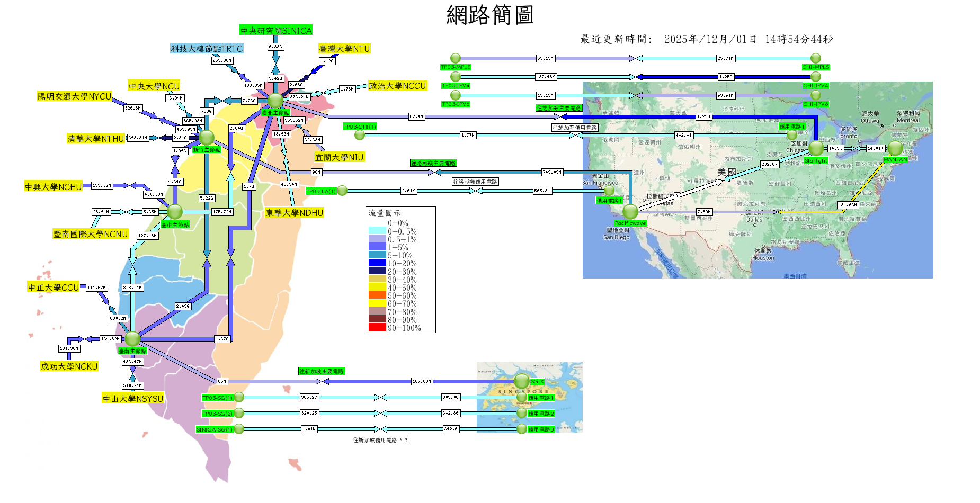Click the 743.09M traffic value box
Screen dimensions: 980x503
(552, 172)
